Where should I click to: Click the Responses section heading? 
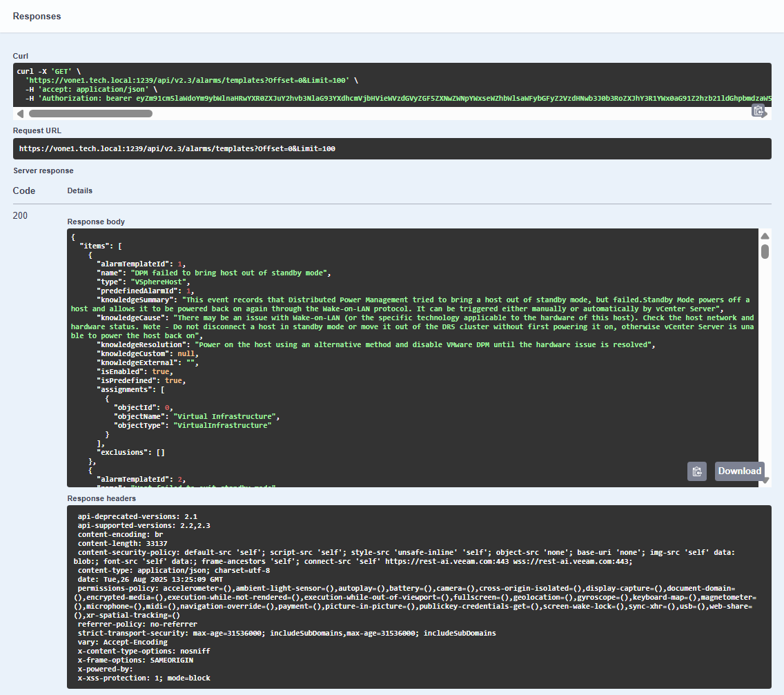click(37, 16)
